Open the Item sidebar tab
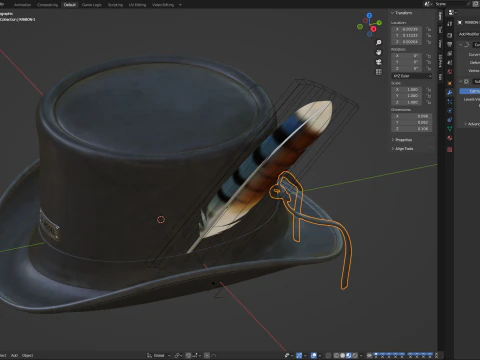 (x=440, y=16)
